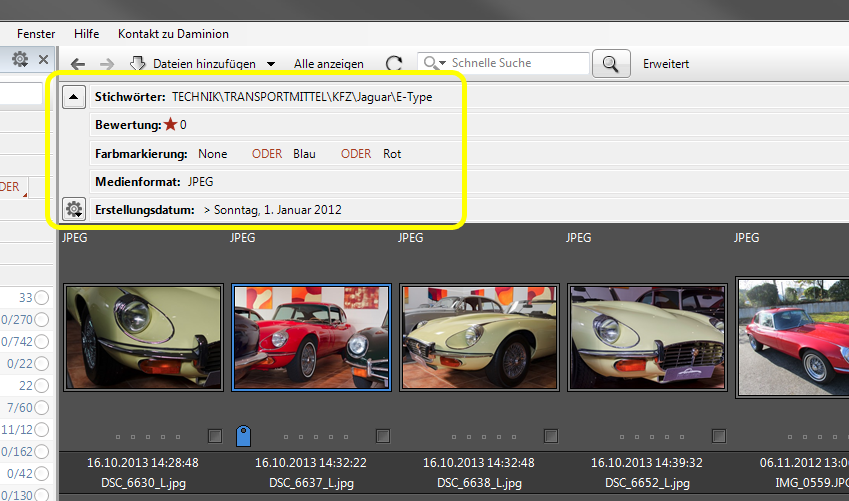Click the forward navigation arrow
Viewport: 849px width, 501px height.
click(107, 64)
